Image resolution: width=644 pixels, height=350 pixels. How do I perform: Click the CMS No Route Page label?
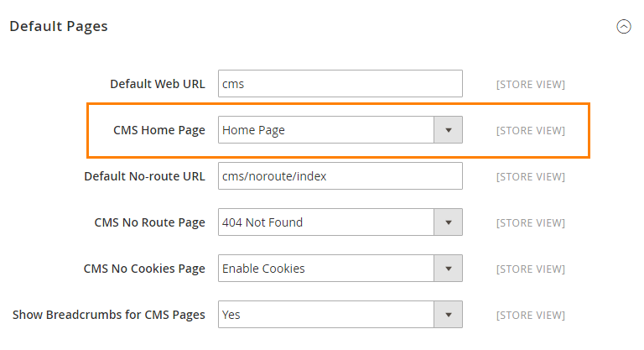click(149, 222)
